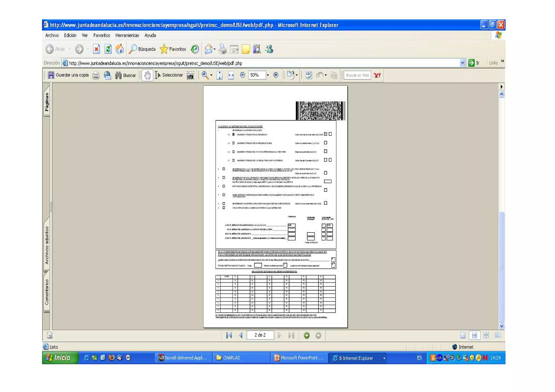This screenshot has width=555, height=392.
Task: Click the zoom out minus icon
Action: (243, 75)
